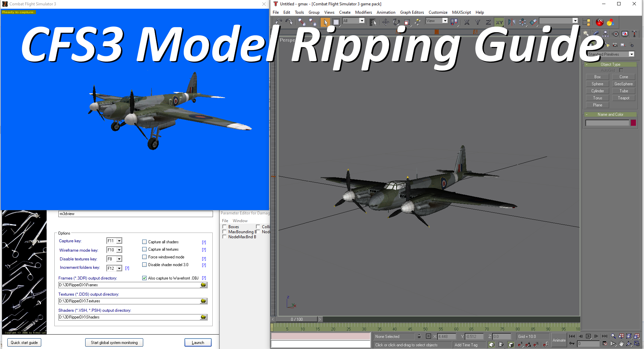Open the Capture key F11 dropdown
Screen dimensions: 644x349
coord(119,241)
